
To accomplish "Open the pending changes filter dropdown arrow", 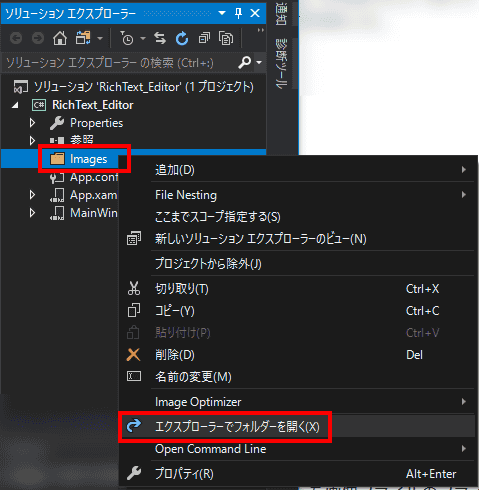I will click(143, 38).
